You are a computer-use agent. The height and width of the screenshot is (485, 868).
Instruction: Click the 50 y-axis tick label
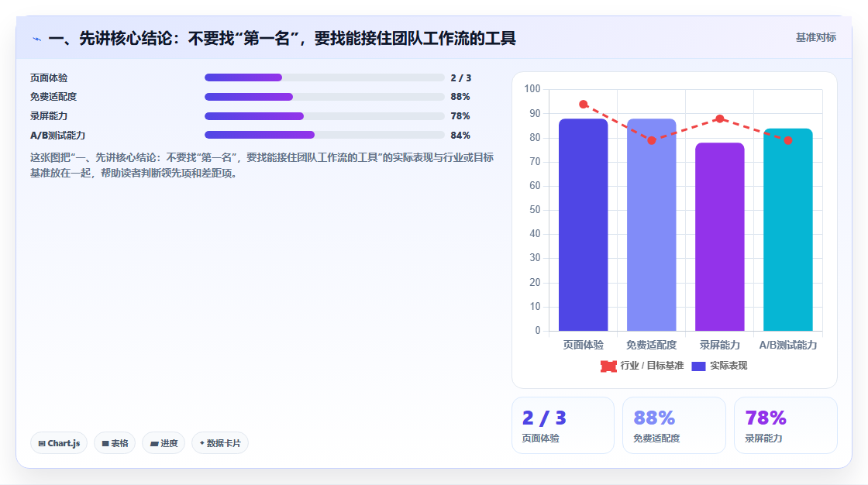(535, 210)
